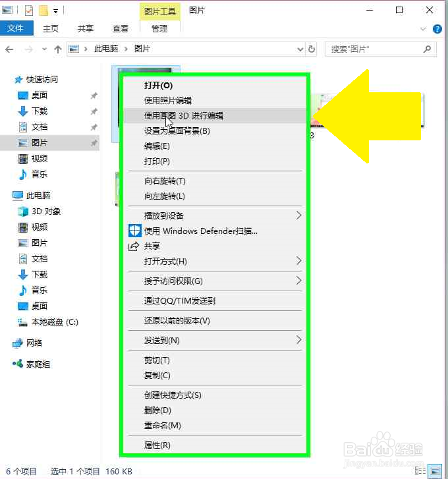Switch to the 查看 ribbon tab
The height and width of the screenshot is (479, 448).
pyautogui.click(x=121, y=29)
